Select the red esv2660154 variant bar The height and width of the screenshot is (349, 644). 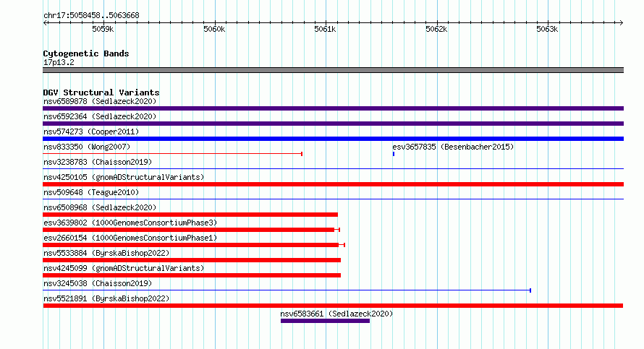coord(194,245)
